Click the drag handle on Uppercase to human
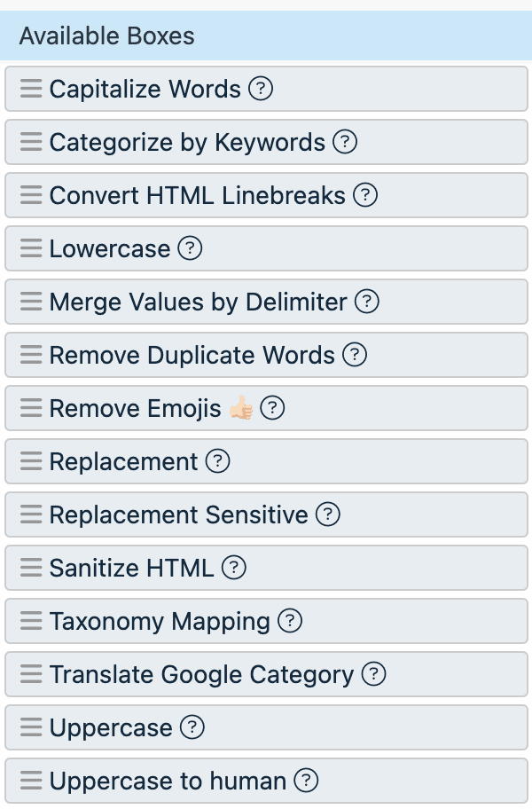532x809 pixels. click(x=31, y=781)
